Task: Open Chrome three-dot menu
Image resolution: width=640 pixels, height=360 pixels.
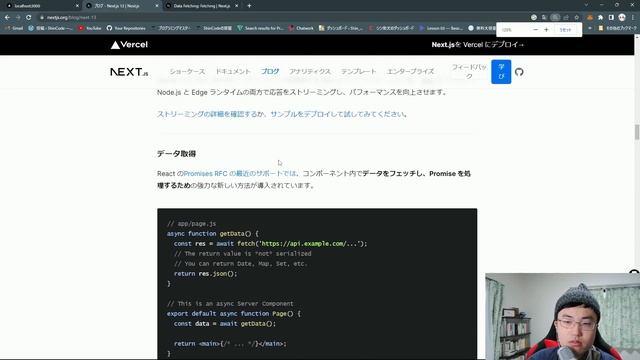Action: (633, 18)
